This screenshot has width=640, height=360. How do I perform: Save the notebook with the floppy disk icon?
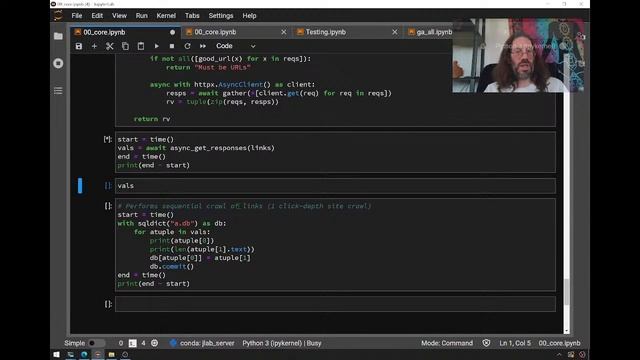click(79, 46)
